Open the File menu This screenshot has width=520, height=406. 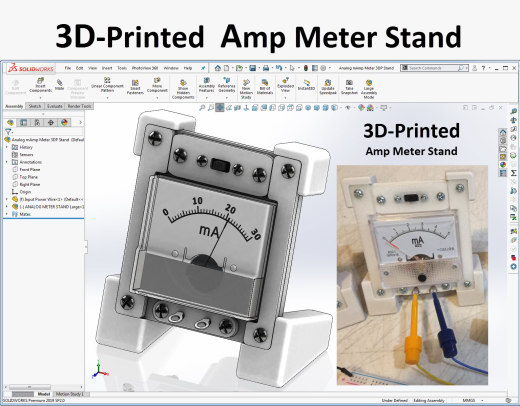[x=68, y=68]
